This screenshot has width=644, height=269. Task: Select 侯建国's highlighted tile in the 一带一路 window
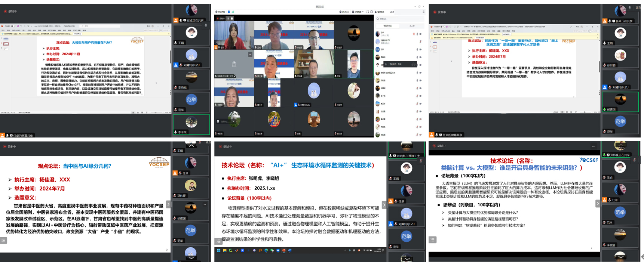point(620,102)
